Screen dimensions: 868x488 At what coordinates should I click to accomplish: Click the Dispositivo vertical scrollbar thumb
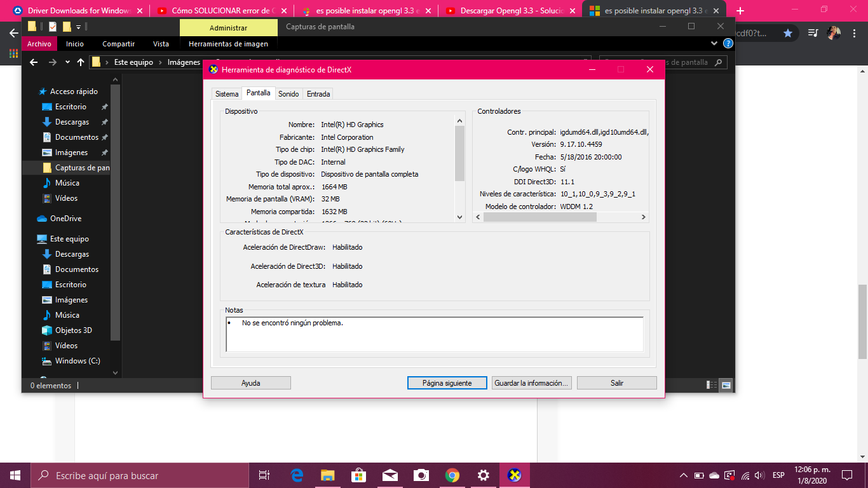click(x=460, y=153)
